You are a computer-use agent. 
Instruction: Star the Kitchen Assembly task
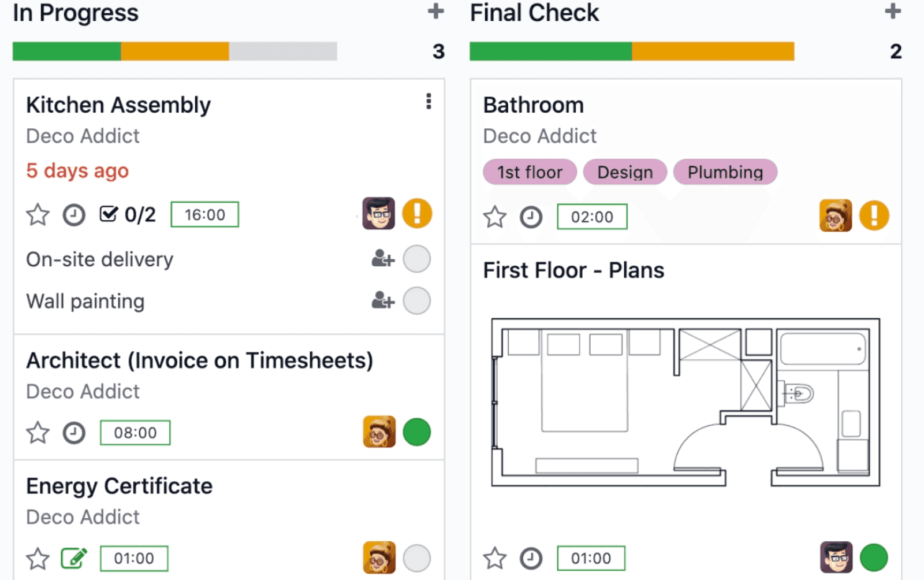click(37, 214)
